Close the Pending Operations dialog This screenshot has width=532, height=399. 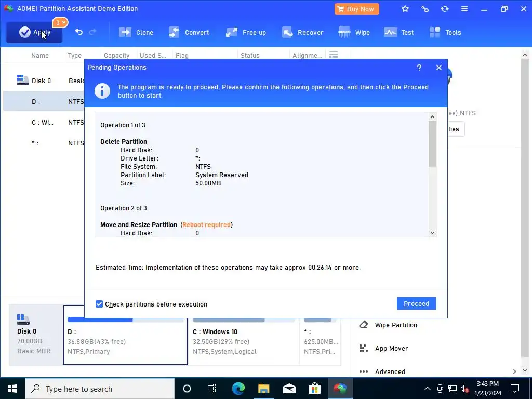point(438,68)
